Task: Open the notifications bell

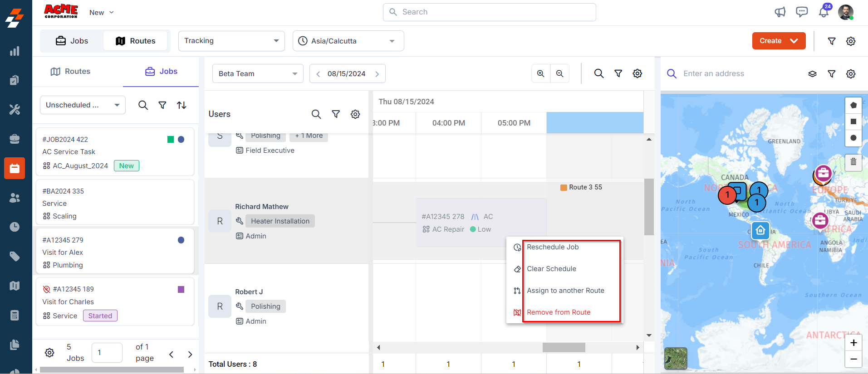Action: 824,12
